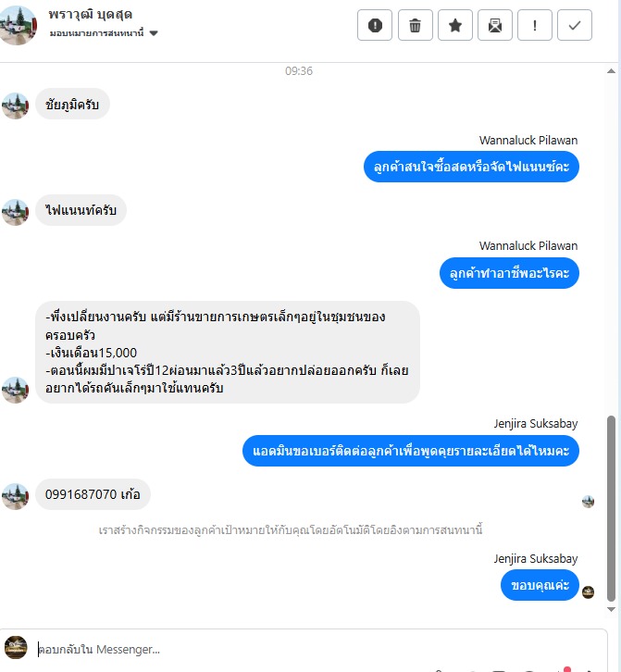Click the chat scrollbar thumb
Screen dimensions: 621x672
click(612, 508)
